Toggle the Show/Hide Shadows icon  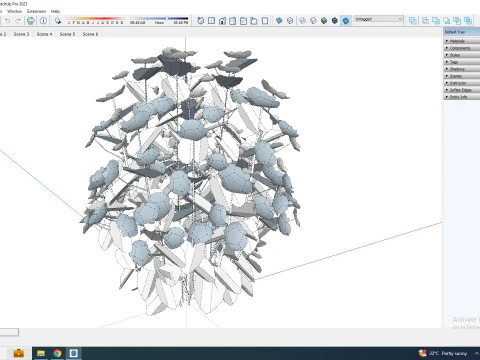click(x=58, y=21)
